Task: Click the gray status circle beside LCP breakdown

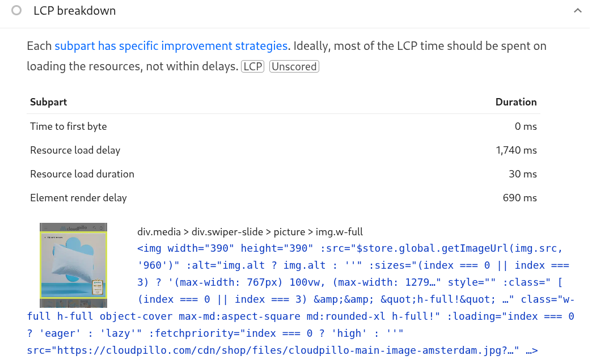Action: coord(17,11)
